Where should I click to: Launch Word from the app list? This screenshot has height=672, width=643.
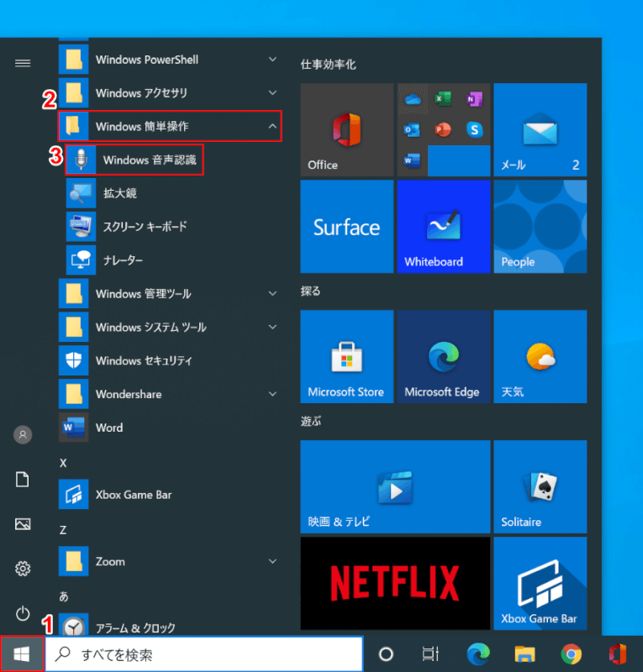[x=170, y=428]
